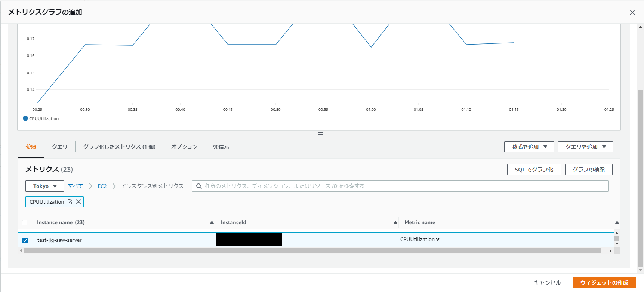Open the オプション tab

pos(184,147)
